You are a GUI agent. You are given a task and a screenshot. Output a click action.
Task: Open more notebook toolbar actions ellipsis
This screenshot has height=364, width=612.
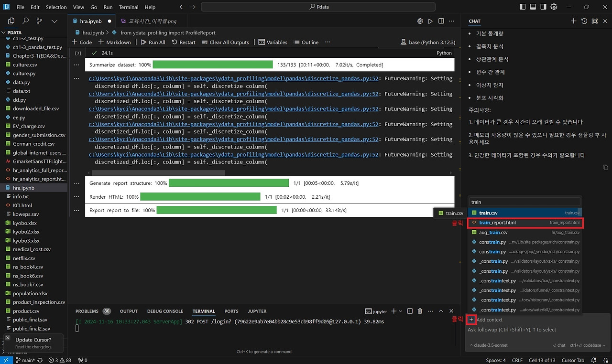point(328,42)
